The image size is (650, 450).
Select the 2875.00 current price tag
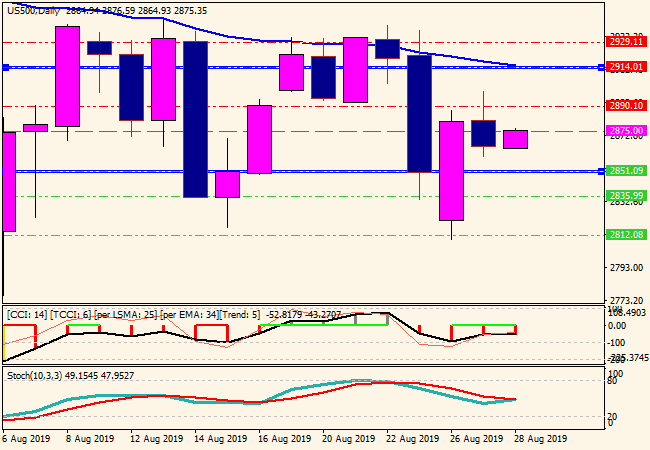coord(625,131)
